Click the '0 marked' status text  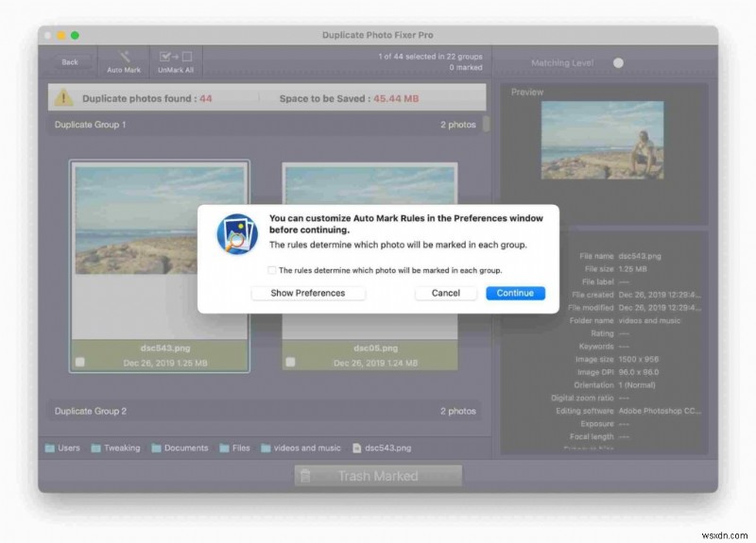coord(466,67)
